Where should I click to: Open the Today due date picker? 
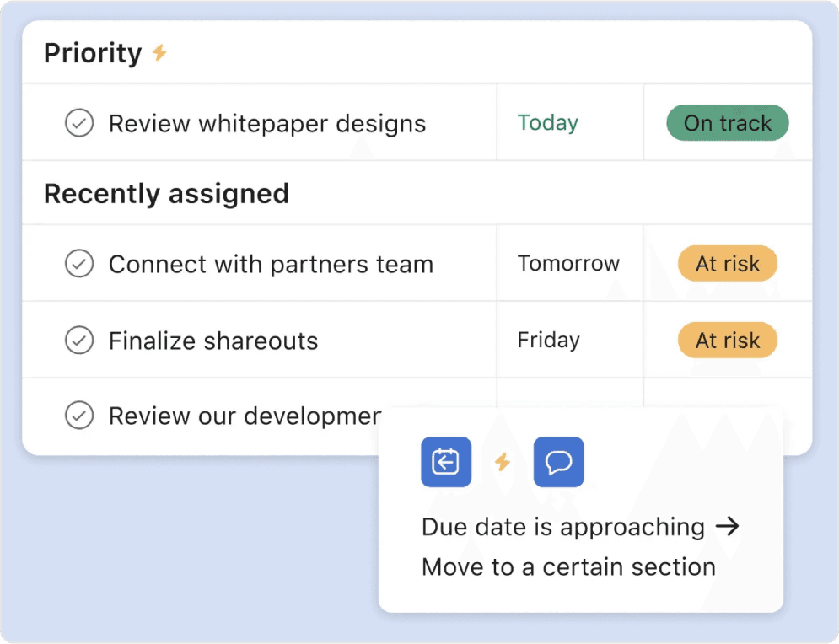click(548, 123)
